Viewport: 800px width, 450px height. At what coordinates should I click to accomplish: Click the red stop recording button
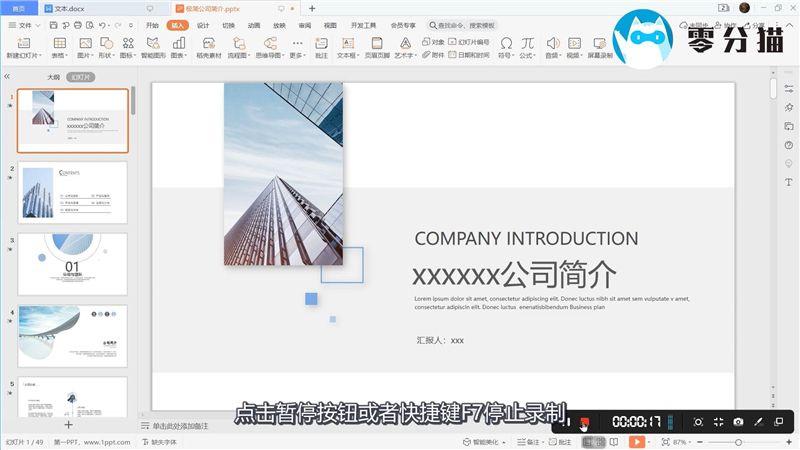click(585, 423)
